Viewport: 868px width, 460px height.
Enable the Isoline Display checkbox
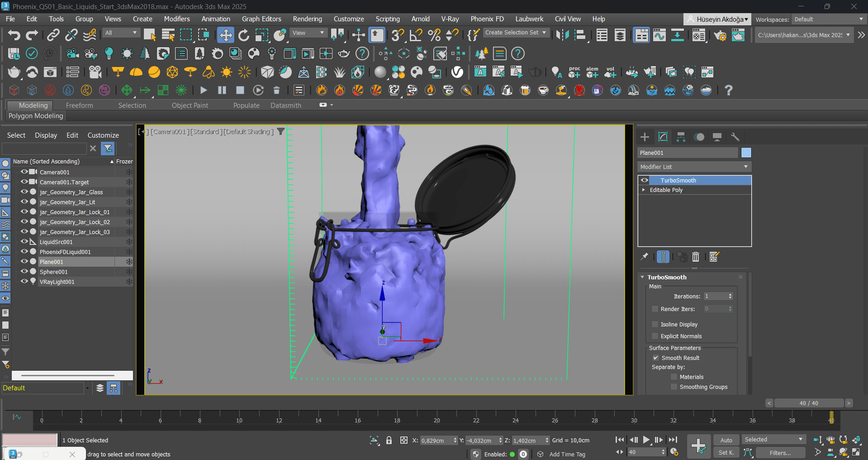(655, 324)
